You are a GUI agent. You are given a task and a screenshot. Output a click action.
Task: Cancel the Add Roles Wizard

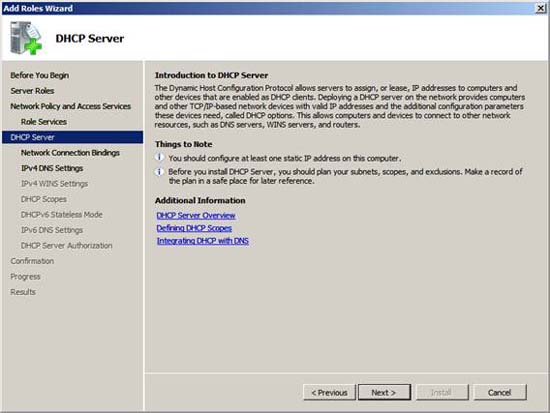499,392
